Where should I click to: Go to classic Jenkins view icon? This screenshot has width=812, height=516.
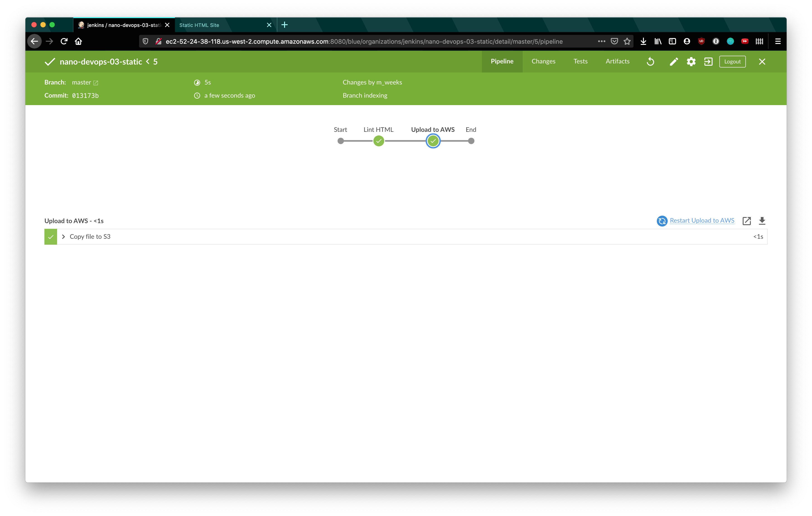click(708, 62)
